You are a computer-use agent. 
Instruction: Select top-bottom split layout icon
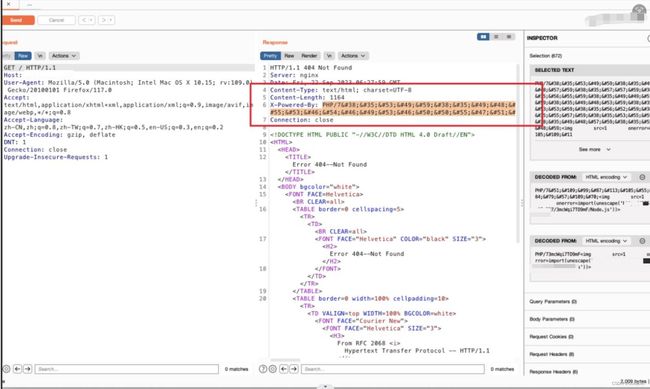tap(496, 37)
